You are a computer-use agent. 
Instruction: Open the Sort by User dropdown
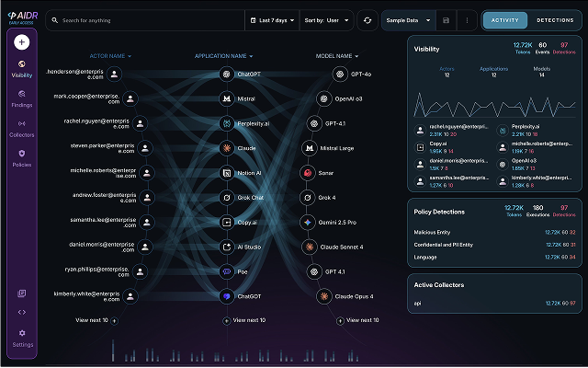click(x=327, y=20)
